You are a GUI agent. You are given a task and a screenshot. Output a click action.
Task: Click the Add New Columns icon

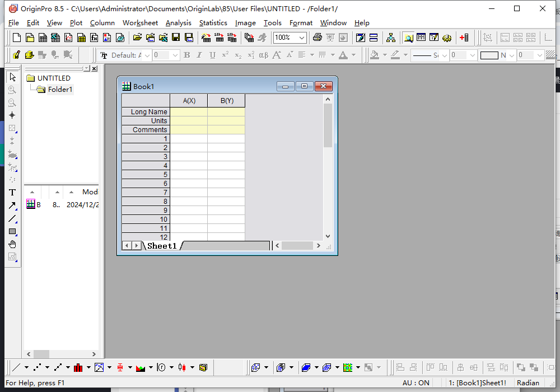tap(464, 38)
